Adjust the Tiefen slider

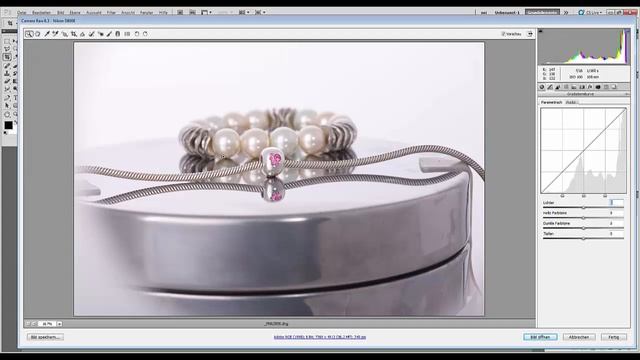coord(583,238)
